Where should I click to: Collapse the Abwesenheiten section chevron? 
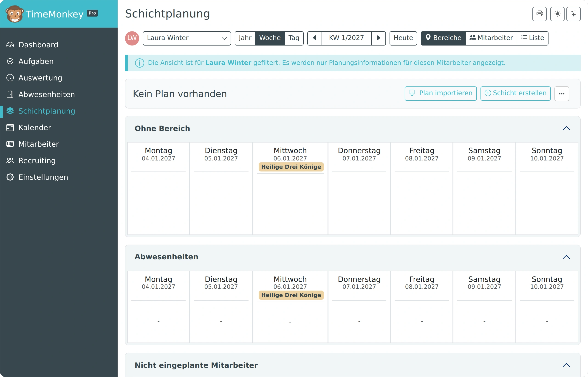[566, 257]
